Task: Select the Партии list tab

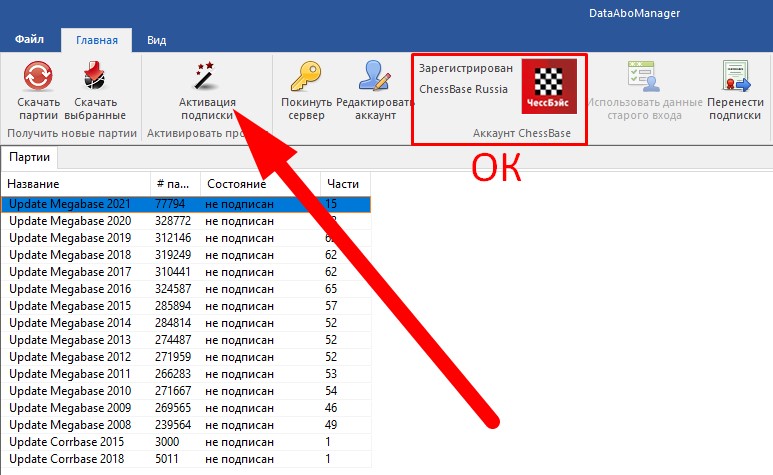Action: point(29,157)
